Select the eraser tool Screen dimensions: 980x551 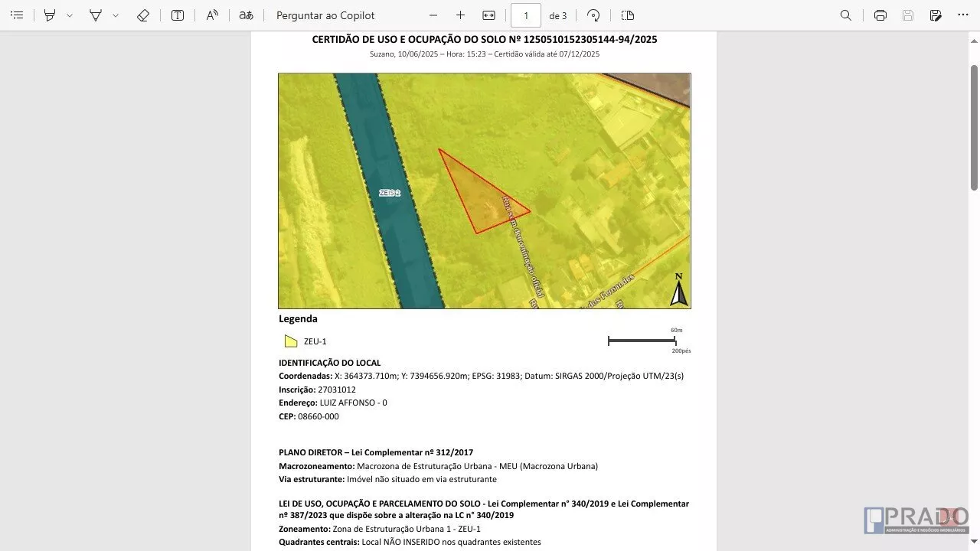tap(143, 15)
